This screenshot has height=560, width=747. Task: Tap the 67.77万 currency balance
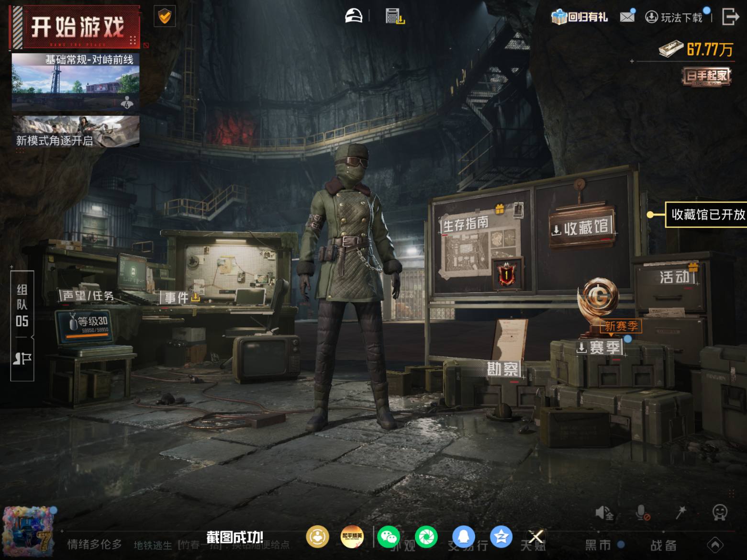click(x=696, y=49)
